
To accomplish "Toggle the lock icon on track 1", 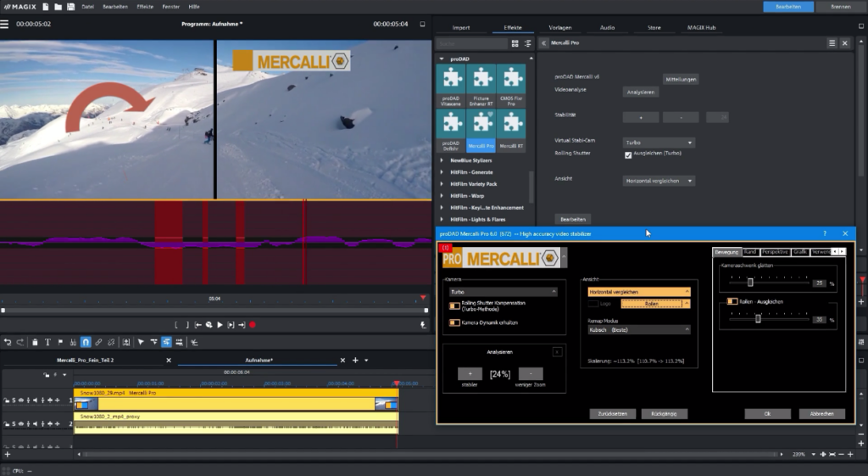I will (x=6, y=400).
